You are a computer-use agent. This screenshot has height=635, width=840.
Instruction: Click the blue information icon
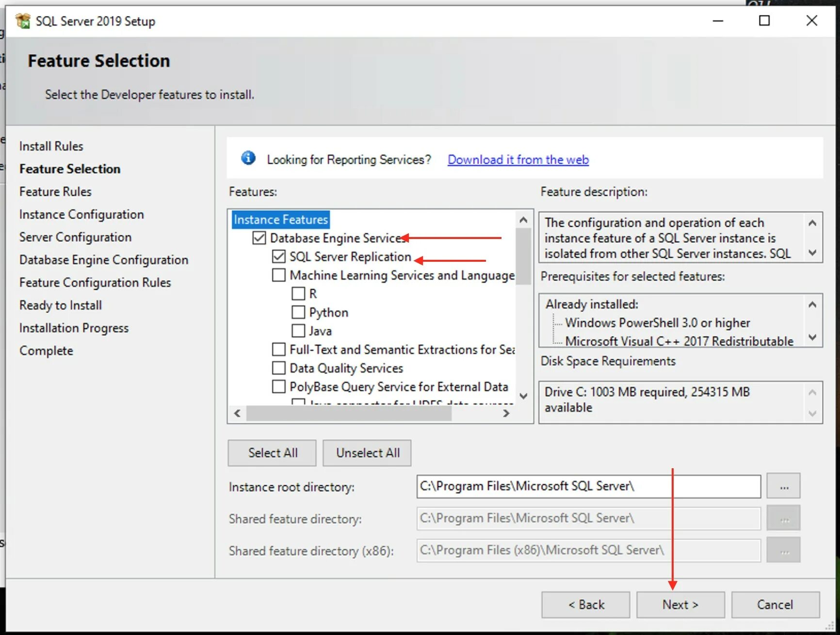248,158
